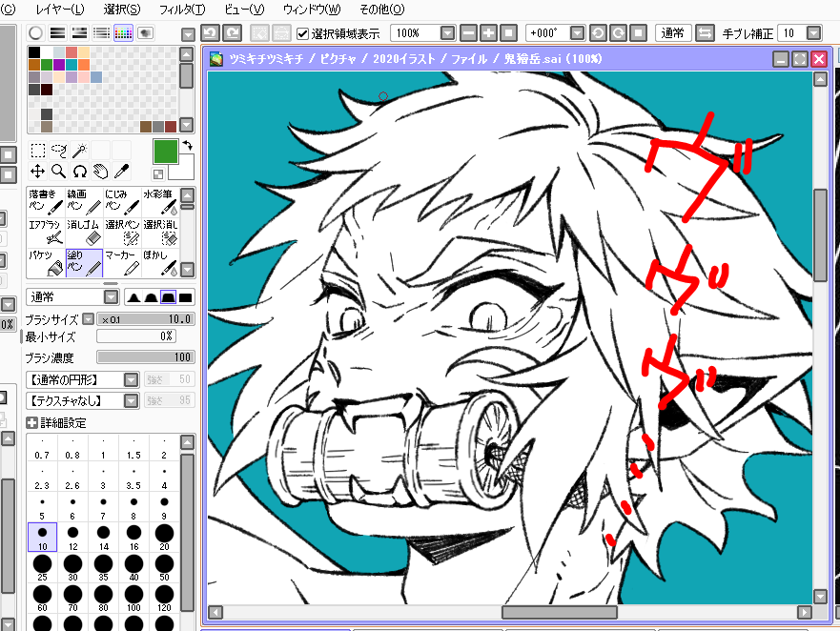Choose the ぼかし blur tool

click(x=160, y=262)
